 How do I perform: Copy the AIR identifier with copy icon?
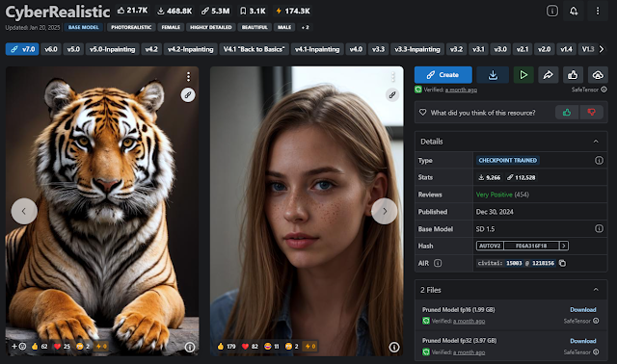pyautogui.click(x=563, y=263)
